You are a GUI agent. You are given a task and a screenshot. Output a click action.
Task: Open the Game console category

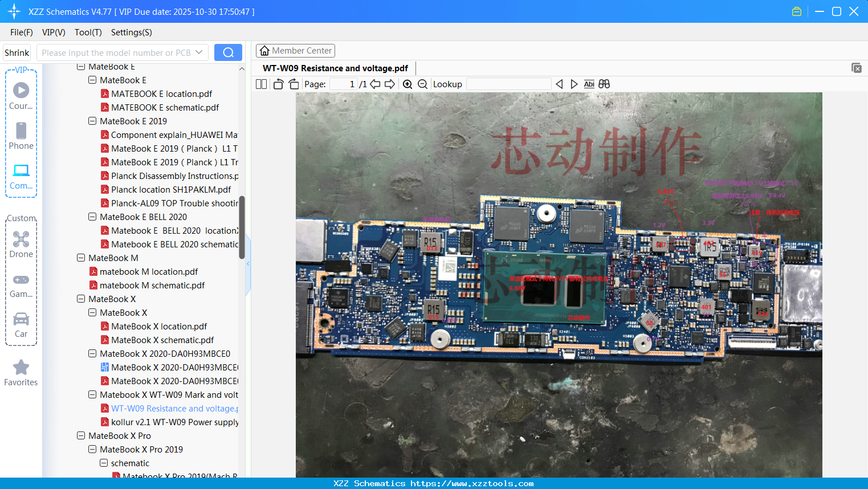click(21, 285)
